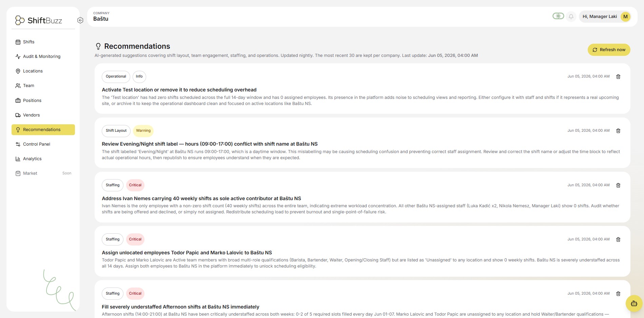Click the Warning severity tag
Image resolution: width=644 pixels, height=318 pixels.
(143, 131)
